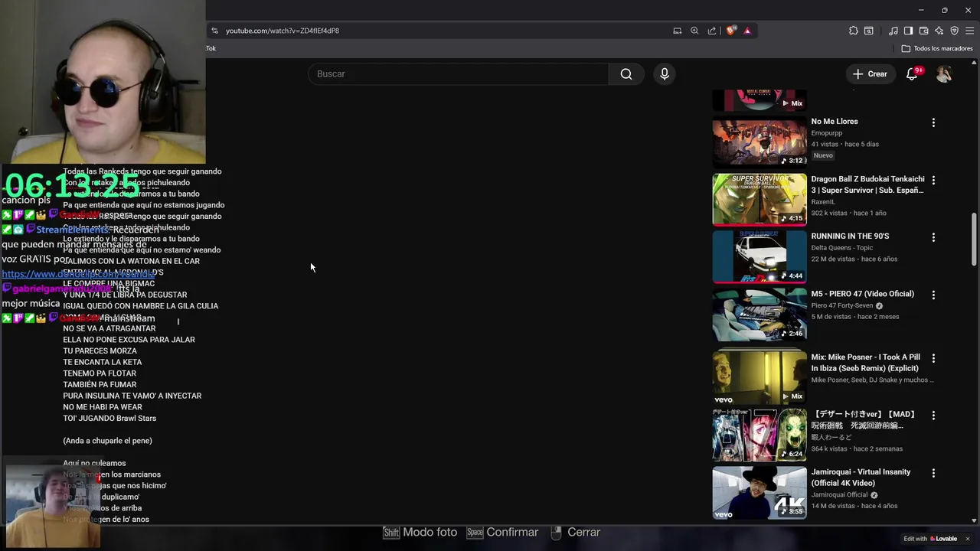Open the 呪術廻戦 MAD video thumbnail
Screen dimensions: 980x551
pos(759,435)
